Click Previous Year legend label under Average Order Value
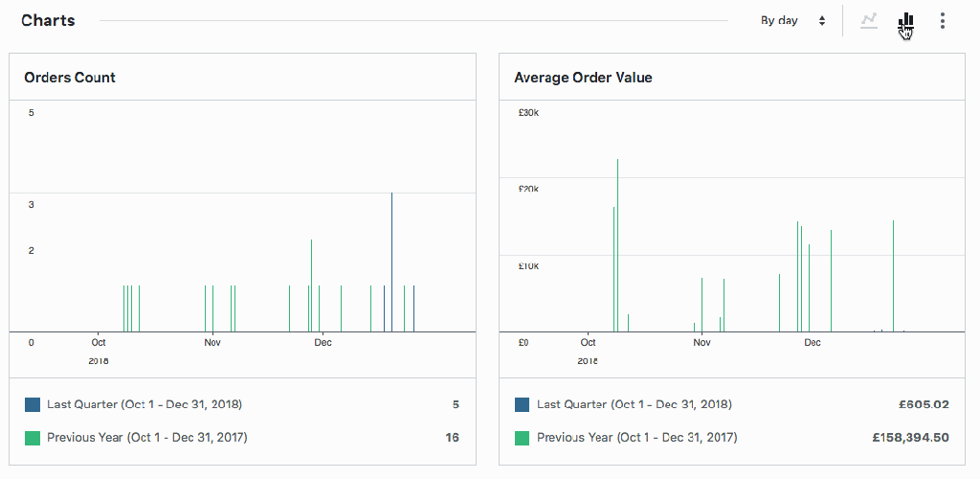This screenshot has width=980, height=479. 636,438
